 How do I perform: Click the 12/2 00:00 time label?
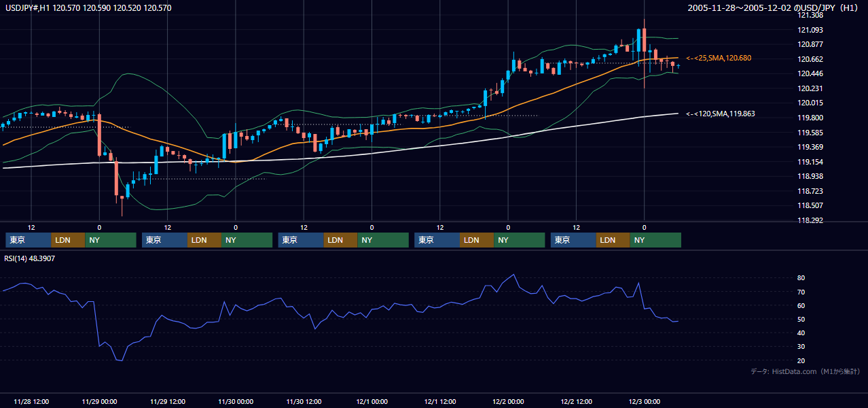[x=508, y=401]
